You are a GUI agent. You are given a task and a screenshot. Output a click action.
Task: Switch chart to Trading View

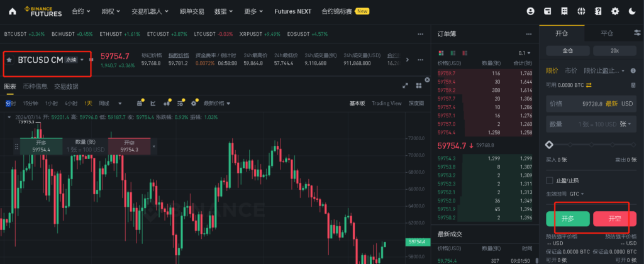(387, 104)
